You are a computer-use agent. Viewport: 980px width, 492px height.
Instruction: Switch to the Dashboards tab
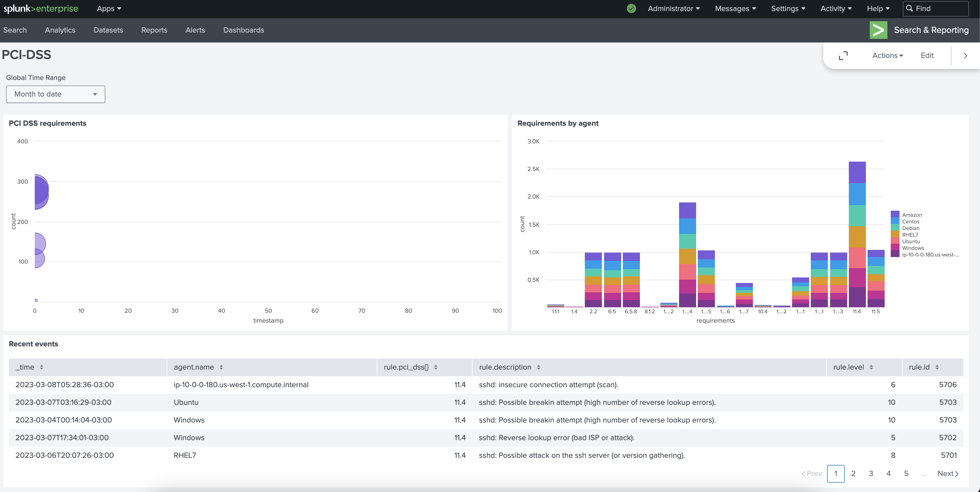click(x=244, y=30)
